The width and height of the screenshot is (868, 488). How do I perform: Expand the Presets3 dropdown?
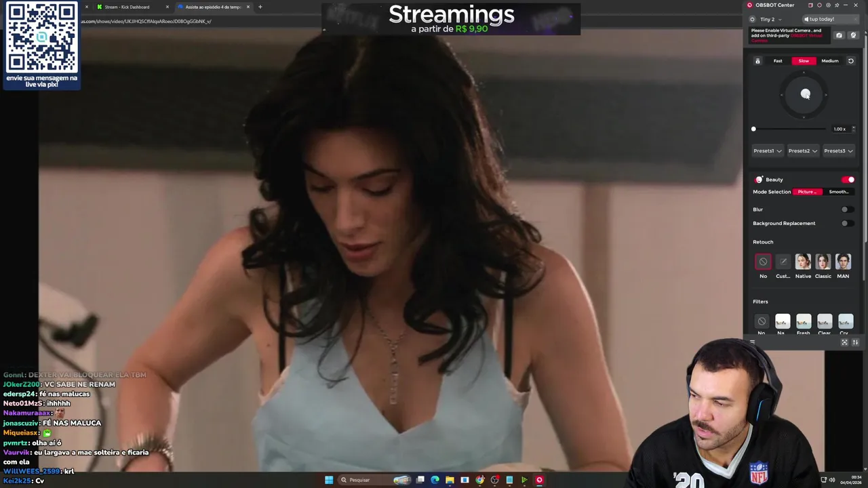838,150
